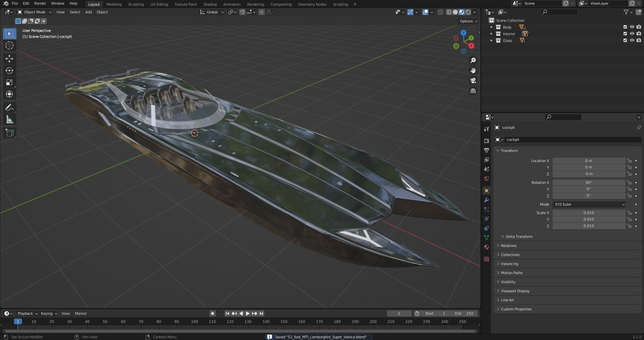Jump to the timeline end frame
The width and height of the screenshot is (644, 340).
tap(261, 313)
